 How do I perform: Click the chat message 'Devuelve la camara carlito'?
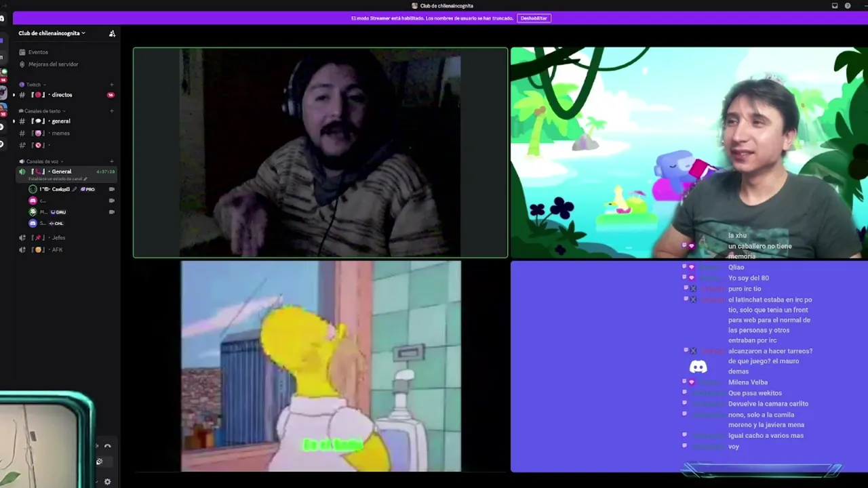pyautogui.click(x=768, y=404)
